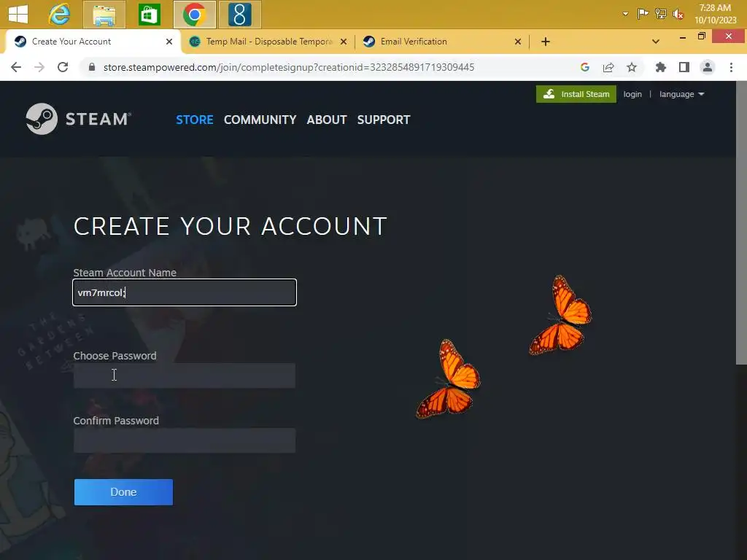
Task: Restore down the Chrome window
Action: click(701, 36)
